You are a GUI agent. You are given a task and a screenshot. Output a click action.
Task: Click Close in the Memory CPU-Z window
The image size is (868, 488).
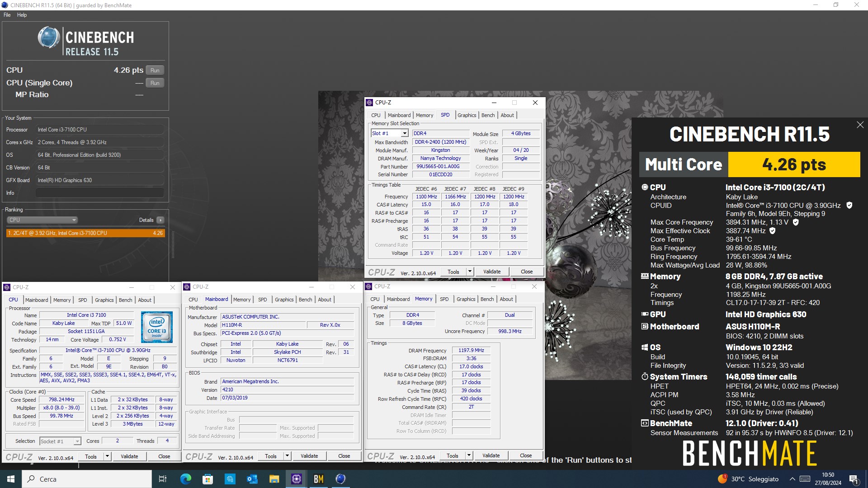[x=526, y=455]
